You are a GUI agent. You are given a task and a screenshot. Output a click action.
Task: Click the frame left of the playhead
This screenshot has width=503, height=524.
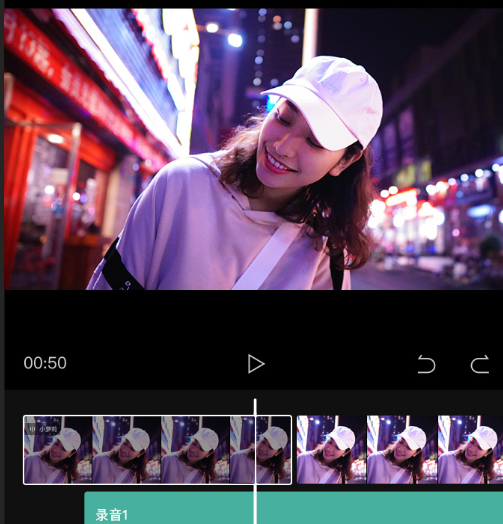pyautogui.click(x=242, y=450)
